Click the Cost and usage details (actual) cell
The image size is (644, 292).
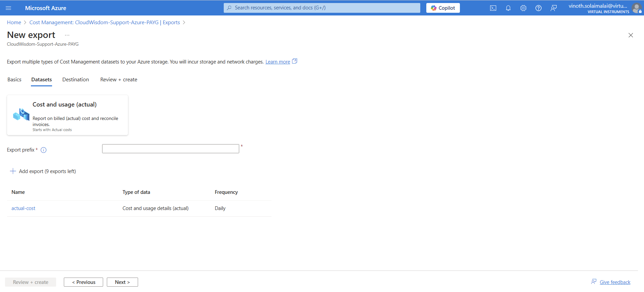(156, 208)
